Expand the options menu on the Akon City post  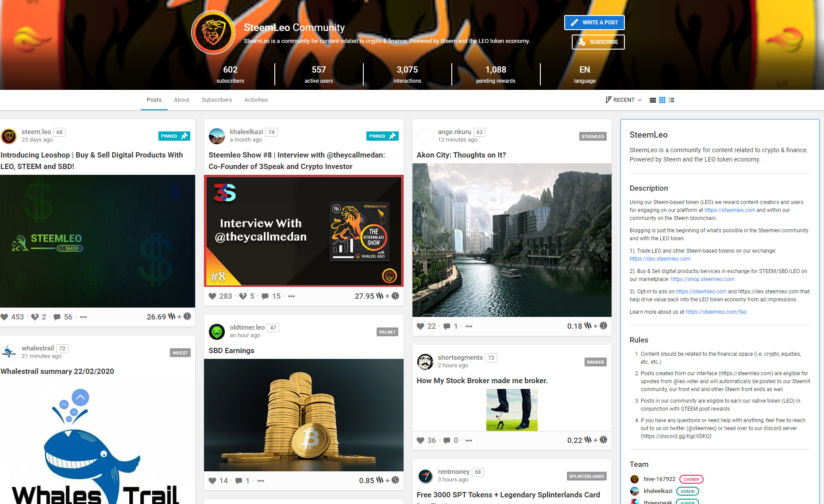[x=469, y=327]
